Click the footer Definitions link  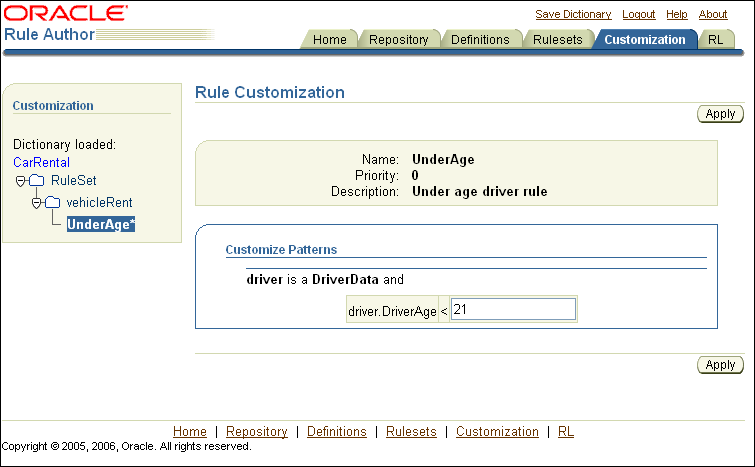[x=337, y=431]
